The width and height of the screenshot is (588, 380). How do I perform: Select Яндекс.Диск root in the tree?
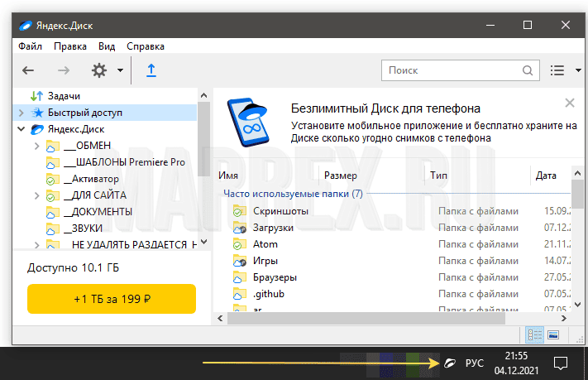pyautogui.click(x=76, y=129)
